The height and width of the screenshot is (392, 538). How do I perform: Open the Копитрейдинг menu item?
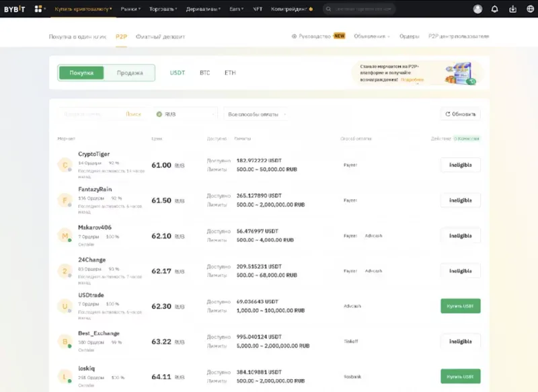pyautogui.click(x=292, y=9)
